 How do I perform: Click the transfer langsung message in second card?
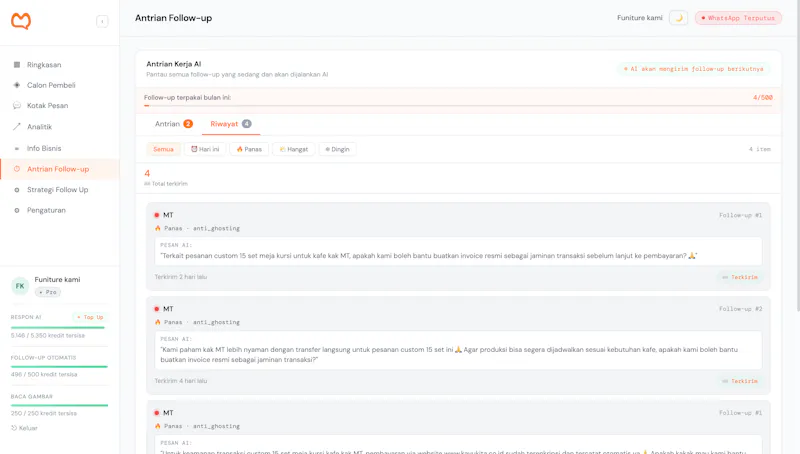(449, 355)
